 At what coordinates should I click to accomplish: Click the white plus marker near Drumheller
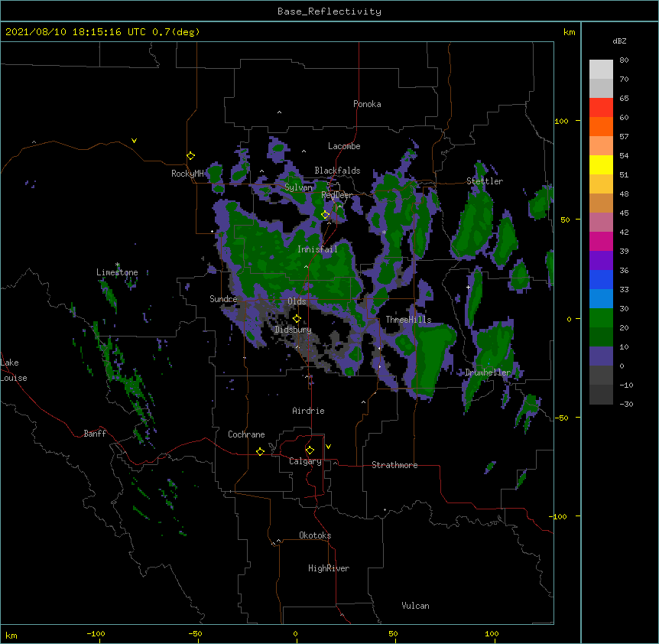click(468, 287)
